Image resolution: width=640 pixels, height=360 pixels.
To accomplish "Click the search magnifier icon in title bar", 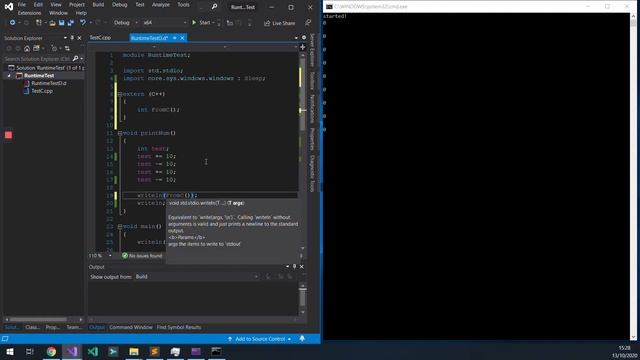I will (x=214, y=7).
